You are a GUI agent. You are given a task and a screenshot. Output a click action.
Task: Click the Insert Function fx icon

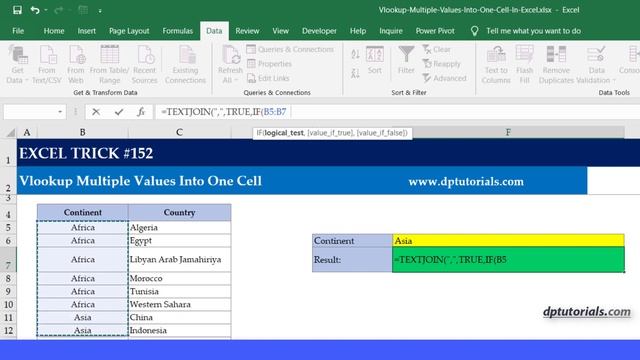click(141, 112)
